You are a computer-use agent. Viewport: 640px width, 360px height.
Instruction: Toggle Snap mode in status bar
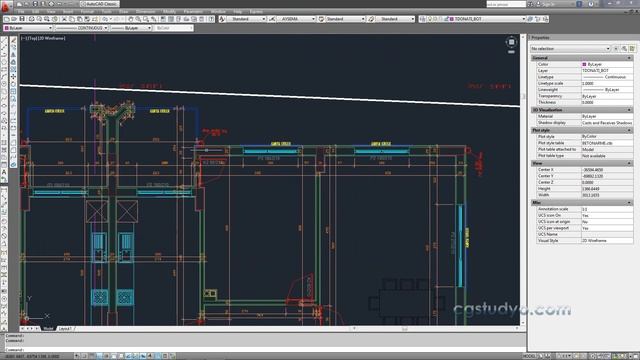coord(84,356)
